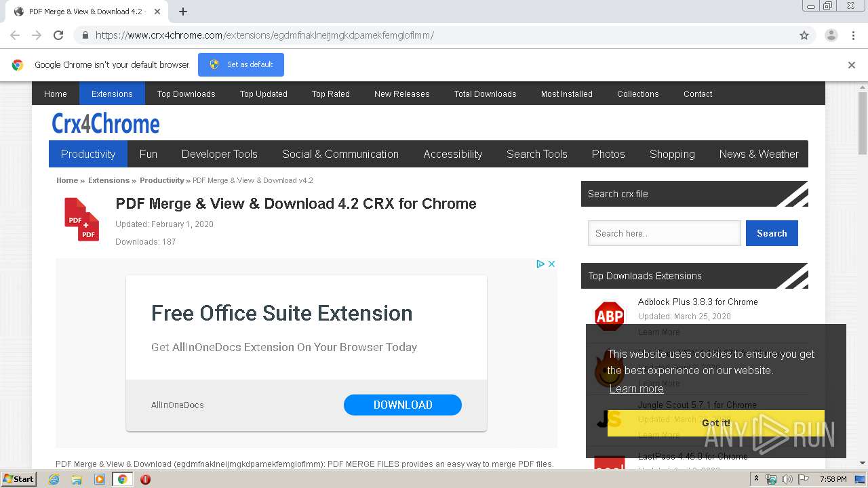
Task: Open the Collections page
Action: click(637, 94)
